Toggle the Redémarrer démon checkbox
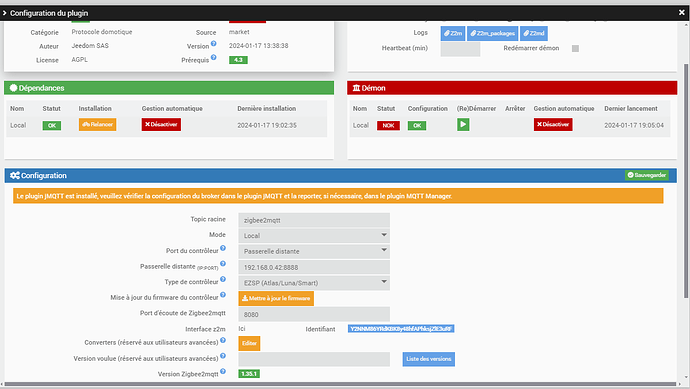Viewport: 690px width, 389px height. [575, 48]
